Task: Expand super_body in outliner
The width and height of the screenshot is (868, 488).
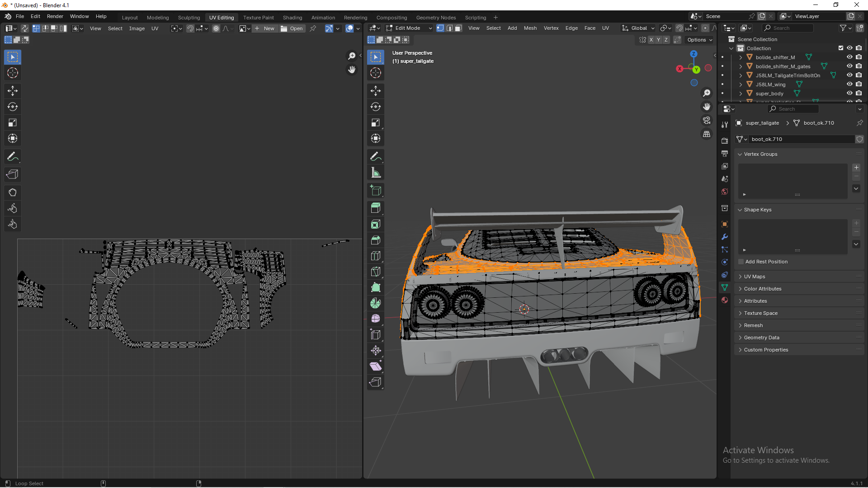Action: [x=741, y=94]
